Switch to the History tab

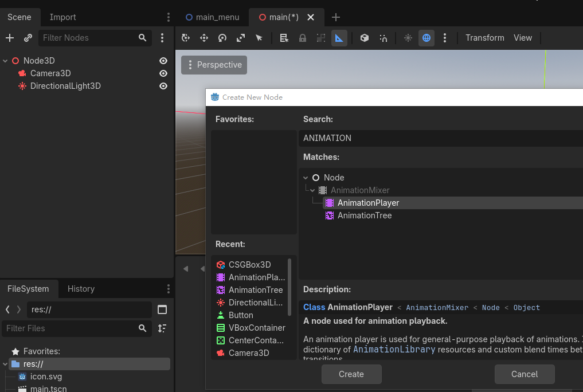(81, 289)
